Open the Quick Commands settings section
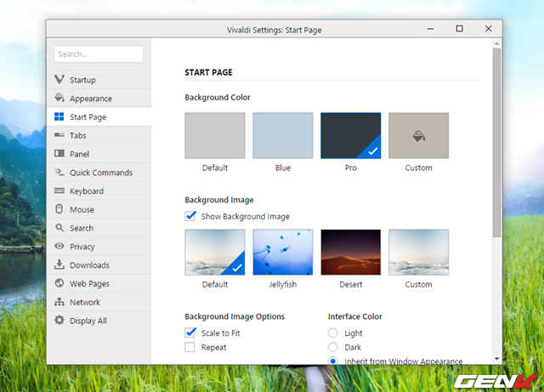This screenshot has height=392, width=544. [x=100, y=173]
